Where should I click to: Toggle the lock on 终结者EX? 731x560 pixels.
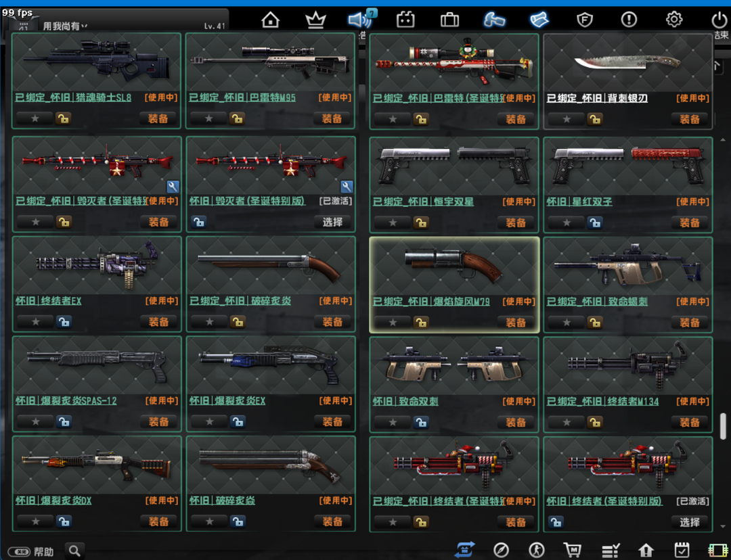pos(64,322)
